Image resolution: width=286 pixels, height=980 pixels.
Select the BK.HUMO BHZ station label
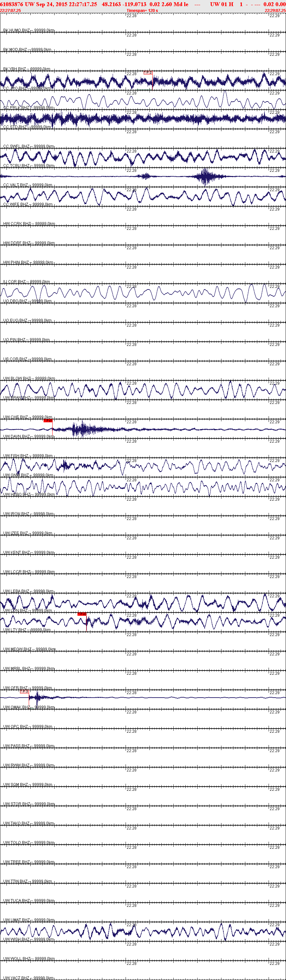click(28, 30)
